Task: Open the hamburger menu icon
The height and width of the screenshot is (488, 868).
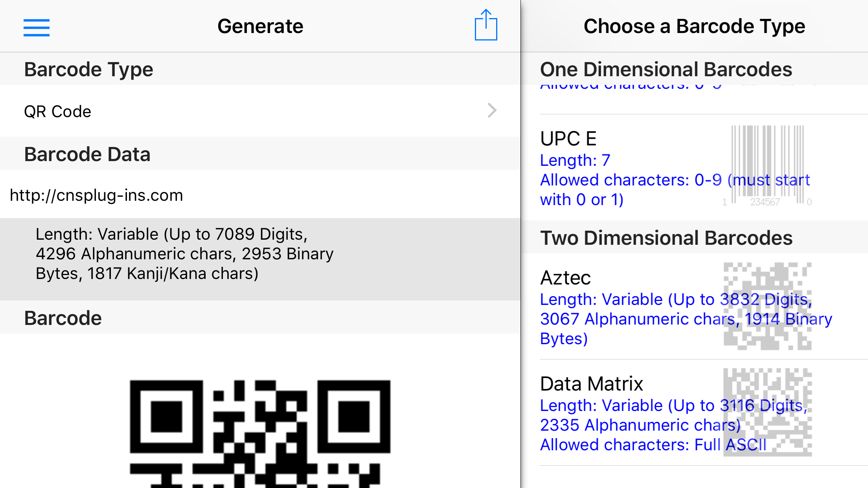Action: pyautogui.click(x=37, y=28)
